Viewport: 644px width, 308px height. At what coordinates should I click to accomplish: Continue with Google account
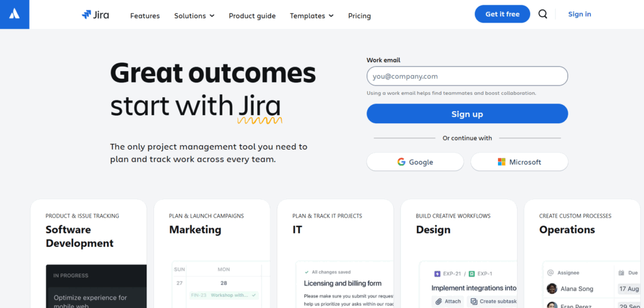tap(415, 162)
